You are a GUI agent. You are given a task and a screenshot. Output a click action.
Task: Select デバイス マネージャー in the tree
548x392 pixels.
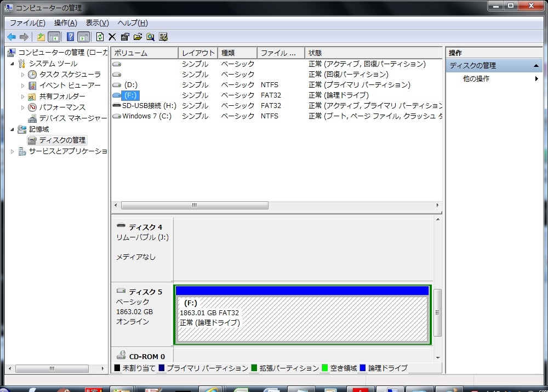click(72, 118)
